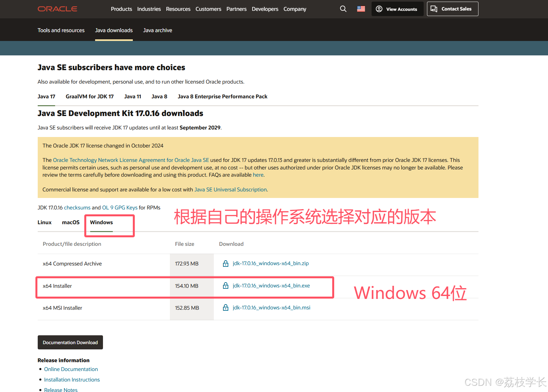This screenshot has height=392, width=548.
Task: Click the lock icon beside the bin.zip file
Action: (x=226, y=263)
